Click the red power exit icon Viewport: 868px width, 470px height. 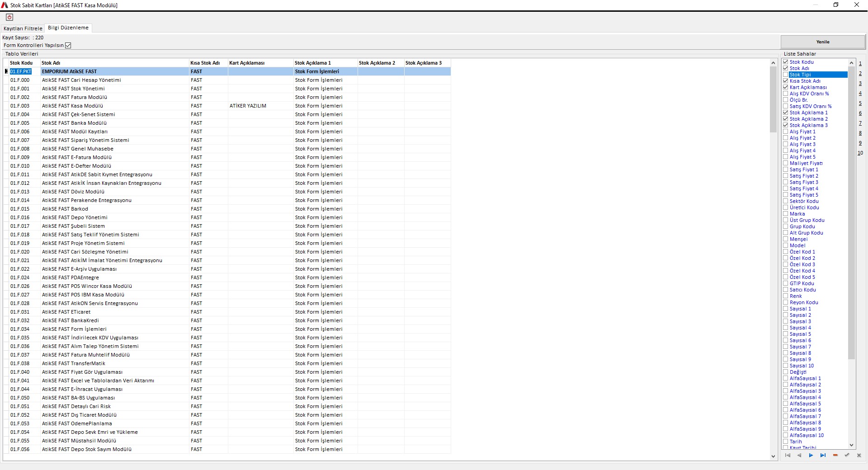pyautogui.click(x=9, y=17)
